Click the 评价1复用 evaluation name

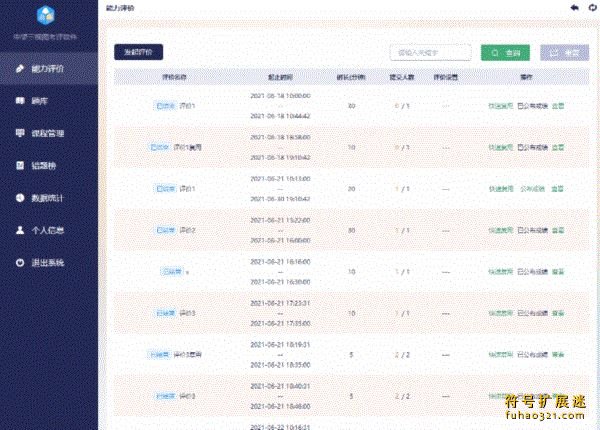(x=188, y=147)
